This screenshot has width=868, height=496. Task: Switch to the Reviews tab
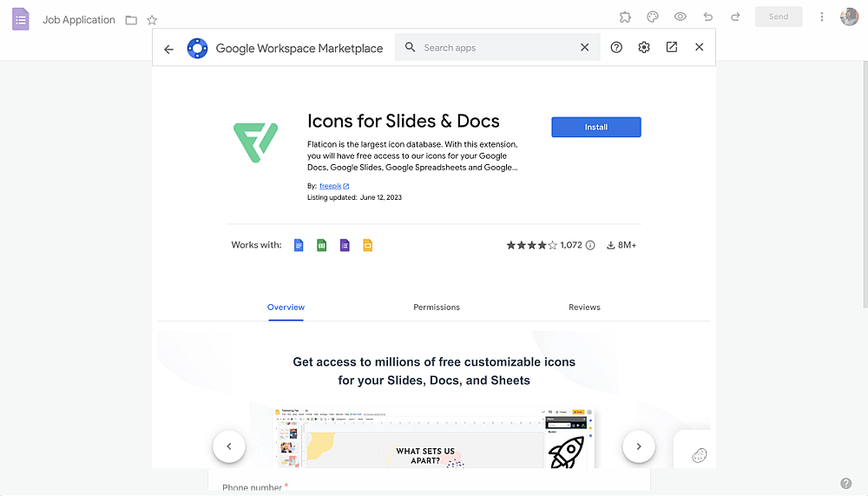click(584, 308)
